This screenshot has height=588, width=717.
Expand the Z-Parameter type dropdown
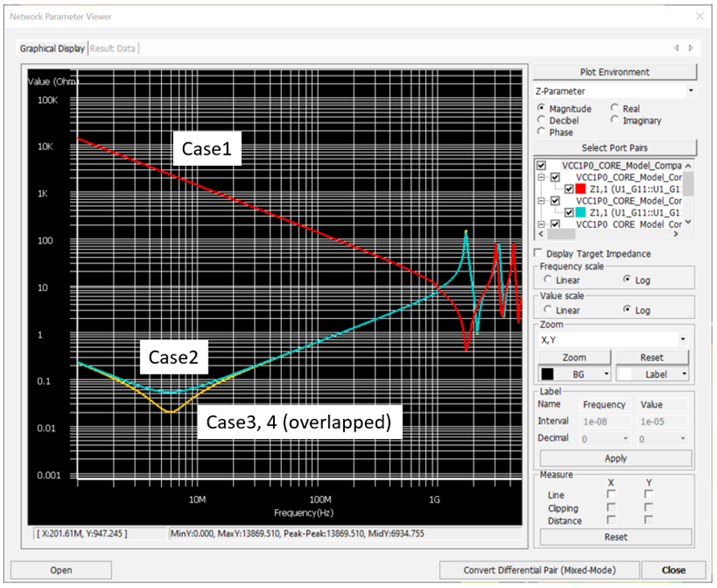click(690, 92)
